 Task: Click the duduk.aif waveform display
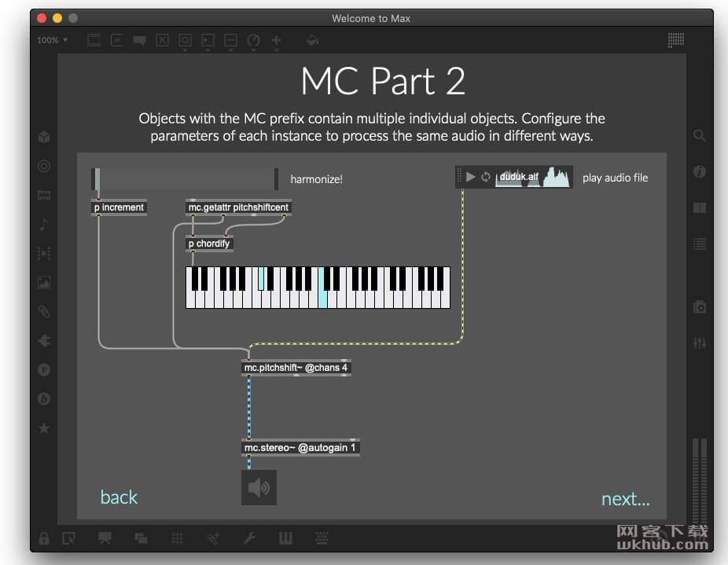pos(532,177)
